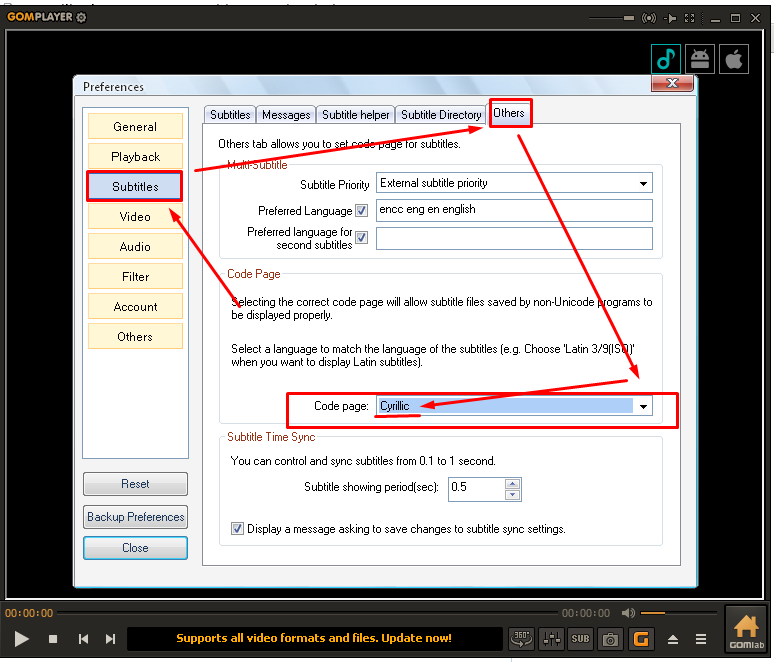Switch to the Messages tab

(x=286, y=115)
